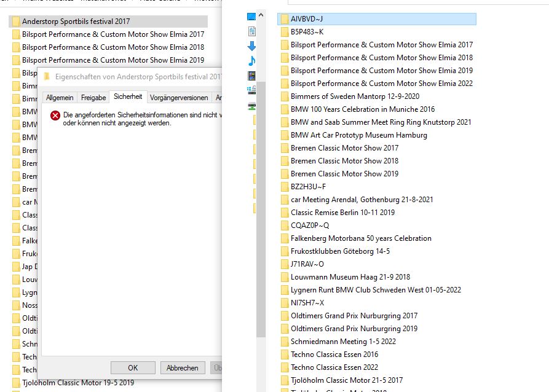
Task: Confirm the properties dialog with OK
Action: pyautogui.click(x=133, y=368)
